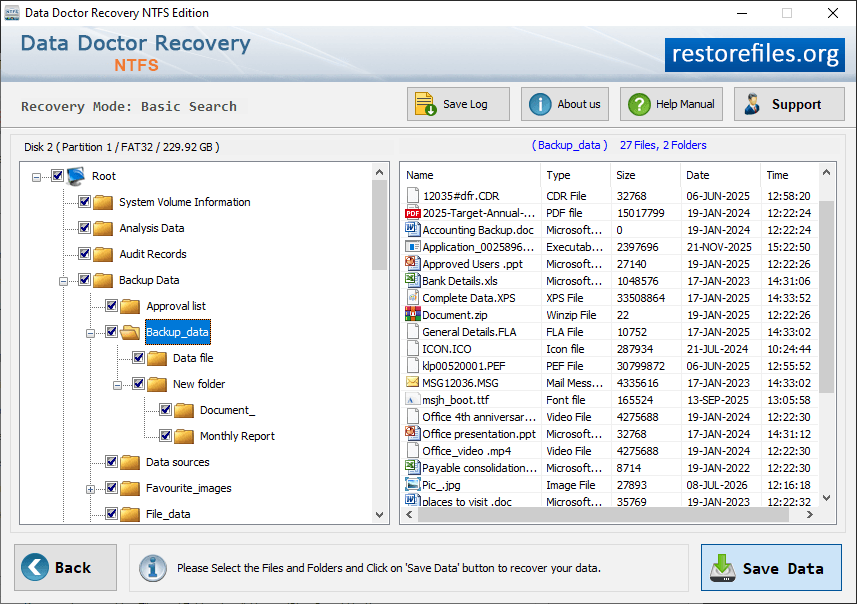Click the Backup Data folder icon

pos(103,280)
